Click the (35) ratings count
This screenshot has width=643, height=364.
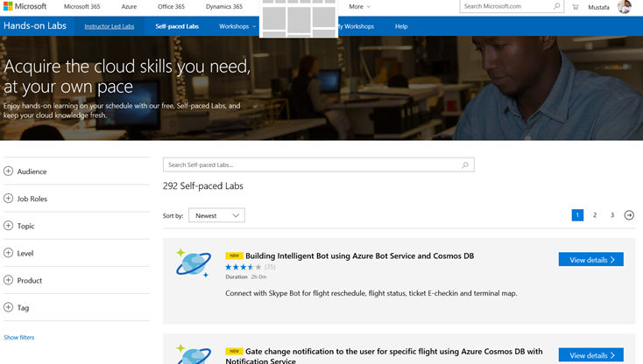270,267
